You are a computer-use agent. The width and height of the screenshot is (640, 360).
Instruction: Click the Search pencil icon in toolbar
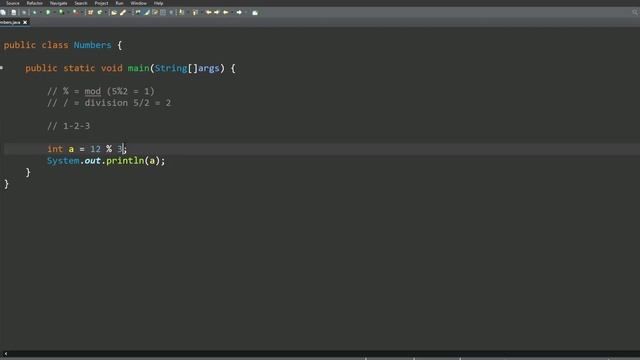point(123,12)
